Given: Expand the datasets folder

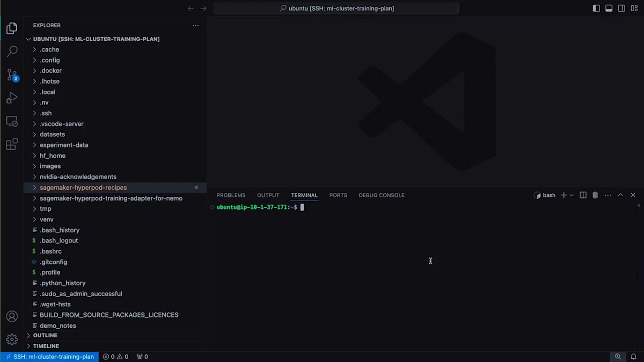Looking at the screenshot, I should pyautogui.click(x=115, y=135).
